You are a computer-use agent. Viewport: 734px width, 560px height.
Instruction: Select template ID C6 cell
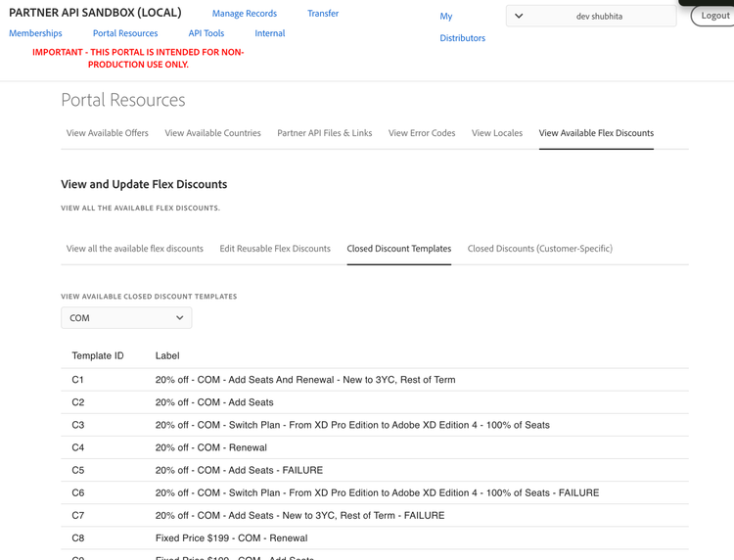click(x=77, y=493)
